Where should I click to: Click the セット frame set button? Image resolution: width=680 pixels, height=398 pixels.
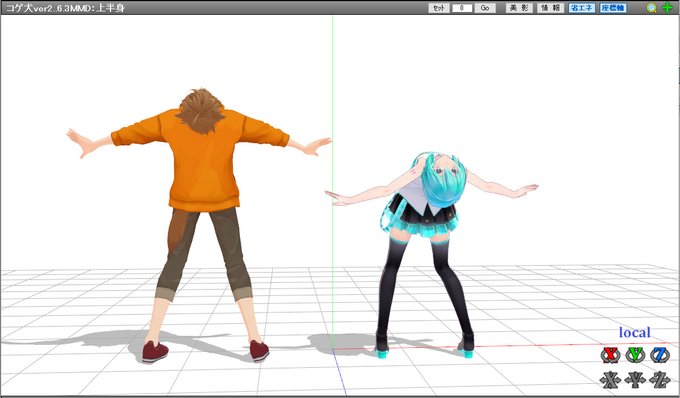439,8
